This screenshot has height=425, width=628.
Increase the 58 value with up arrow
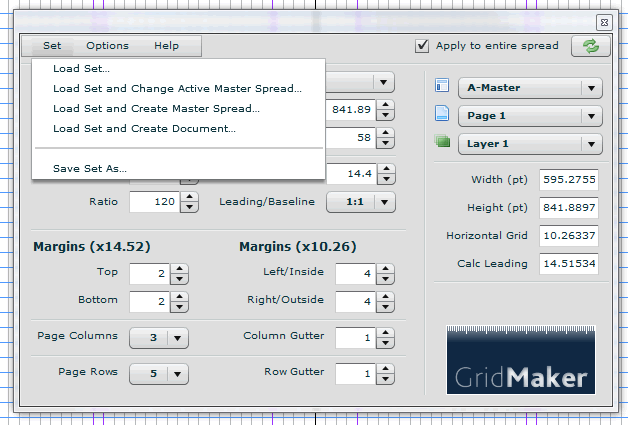pos(385,133)
